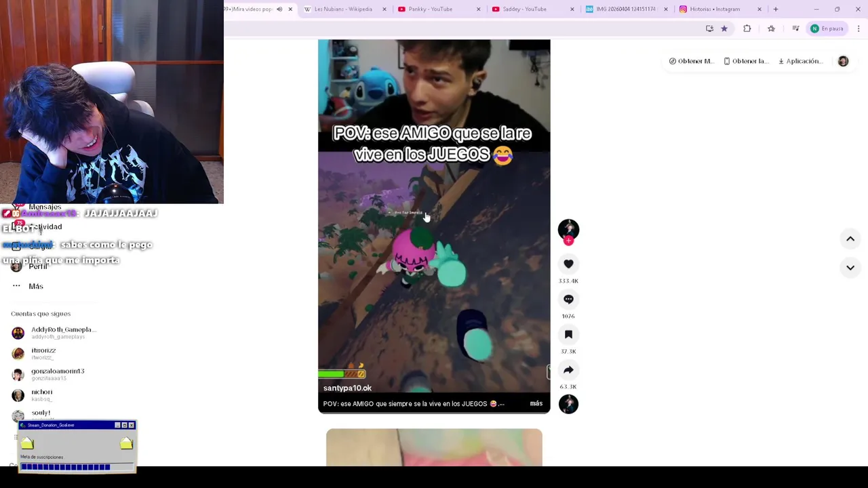
Task: Open the AddyRoth_Gamepla... followed account
Action: [54, 332]
